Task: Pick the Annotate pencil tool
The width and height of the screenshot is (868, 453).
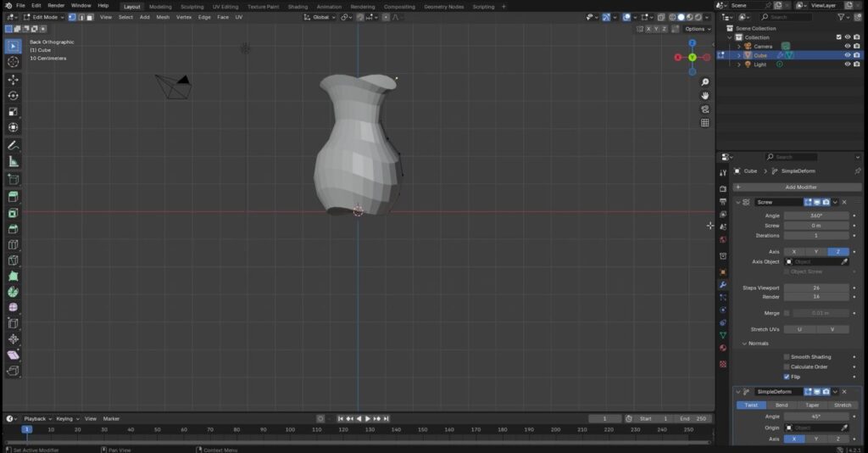Action: [13, 145]
